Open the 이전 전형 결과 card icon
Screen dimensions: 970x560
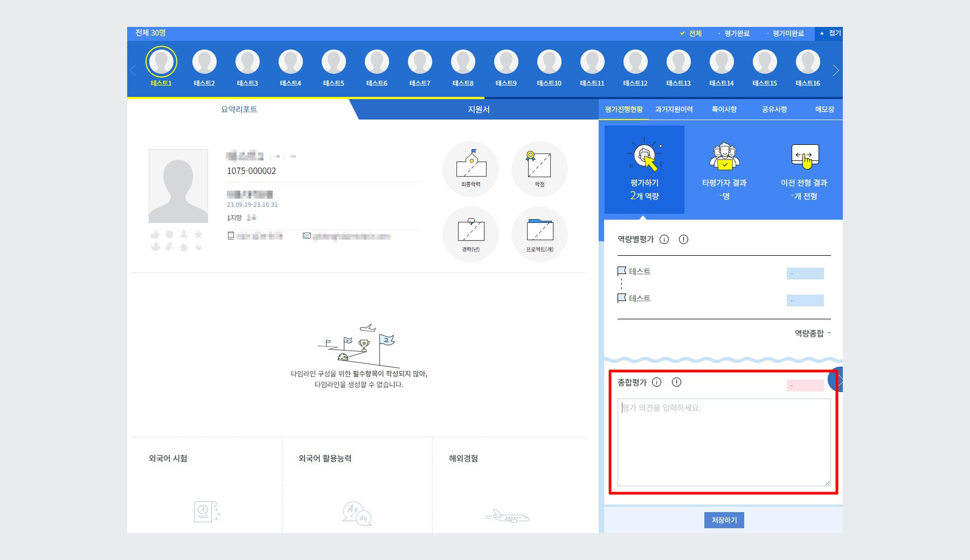pos(805,156)
